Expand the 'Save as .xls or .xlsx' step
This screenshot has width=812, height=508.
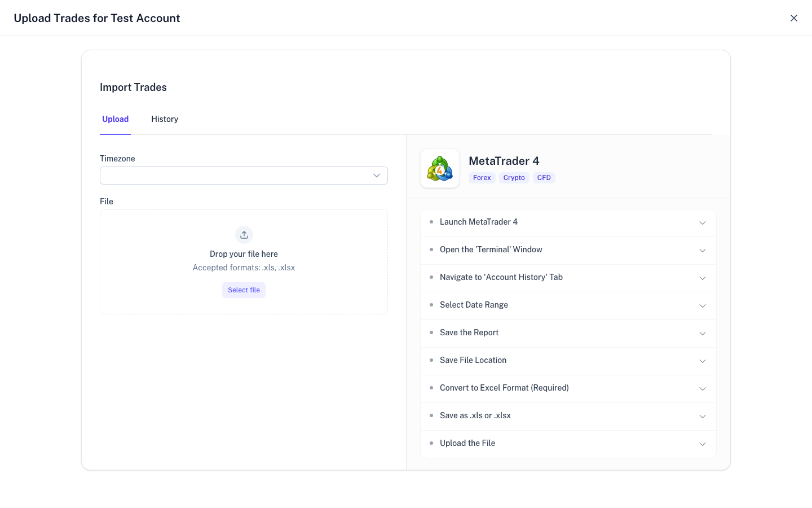(x=568, y=415)
